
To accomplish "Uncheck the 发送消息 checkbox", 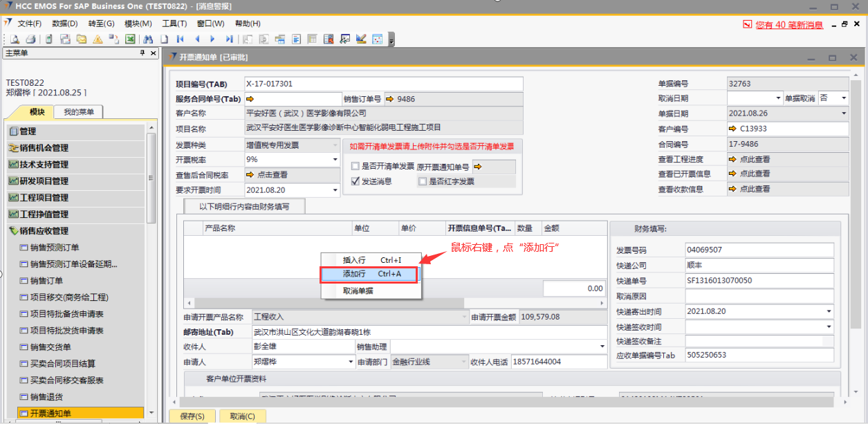I will 355,181.
